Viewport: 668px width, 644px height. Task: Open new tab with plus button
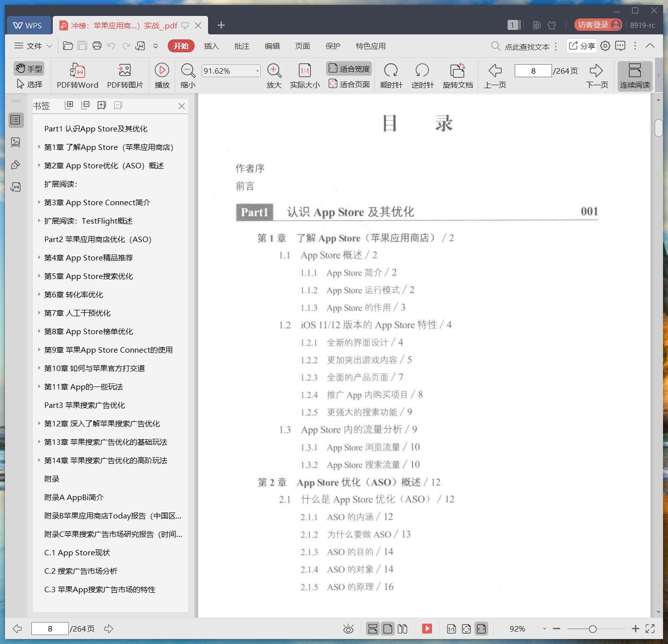(x=222, y=25)
